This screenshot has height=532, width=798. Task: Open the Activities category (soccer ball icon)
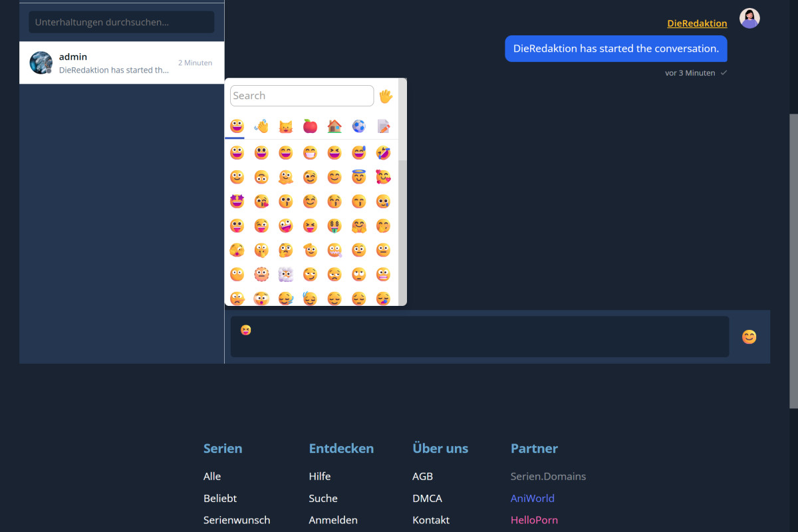(359, 126)
